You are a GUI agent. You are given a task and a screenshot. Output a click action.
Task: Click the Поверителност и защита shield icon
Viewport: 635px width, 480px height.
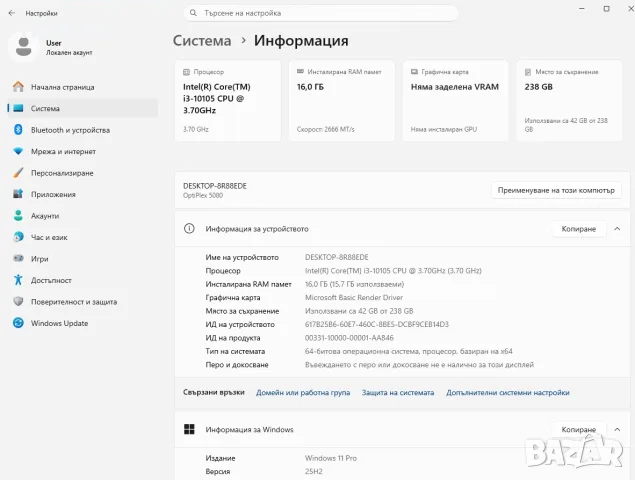[18, 301]
